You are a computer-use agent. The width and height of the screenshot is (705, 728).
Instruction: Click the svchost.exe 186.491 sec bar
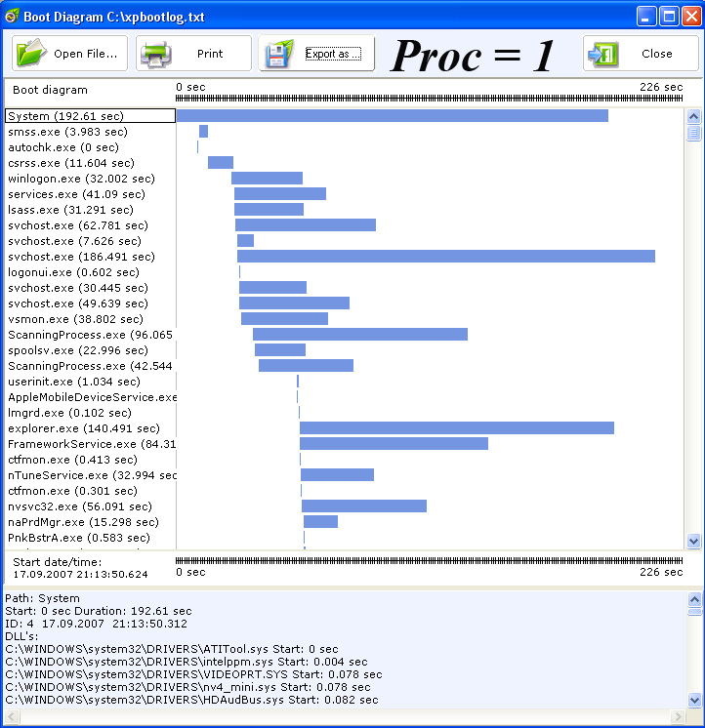tap(446, 257)
